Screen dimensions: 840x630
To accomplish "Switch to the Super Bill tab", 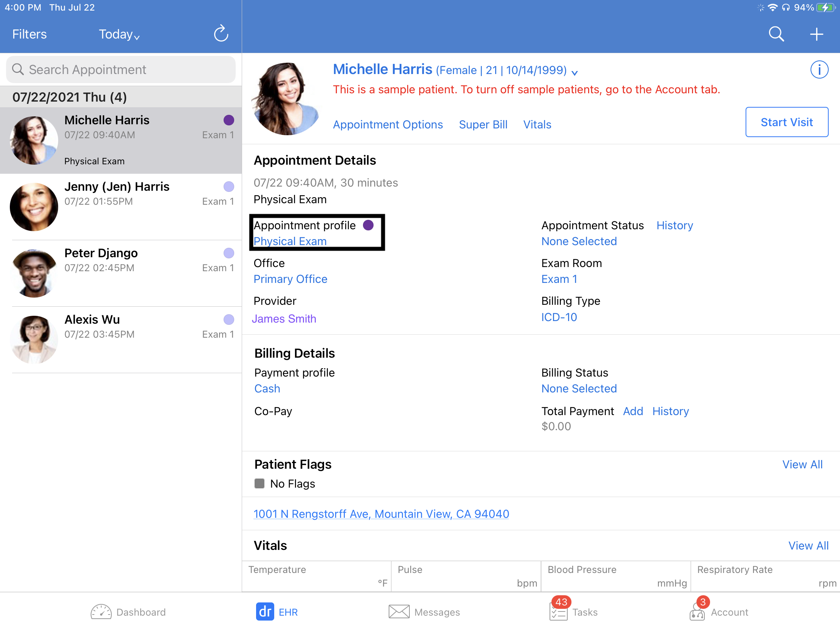I will [483, 124].
